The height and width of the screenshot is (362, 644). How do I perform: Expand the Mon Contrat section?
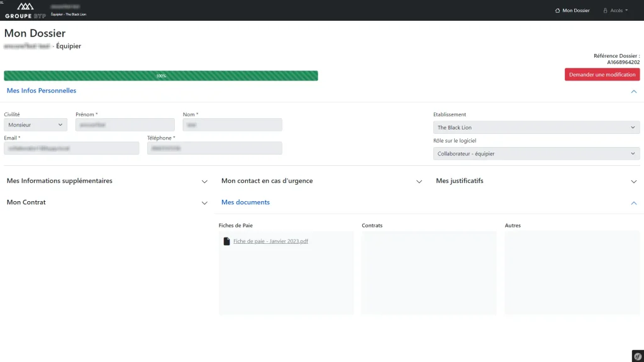pos(204,202)
